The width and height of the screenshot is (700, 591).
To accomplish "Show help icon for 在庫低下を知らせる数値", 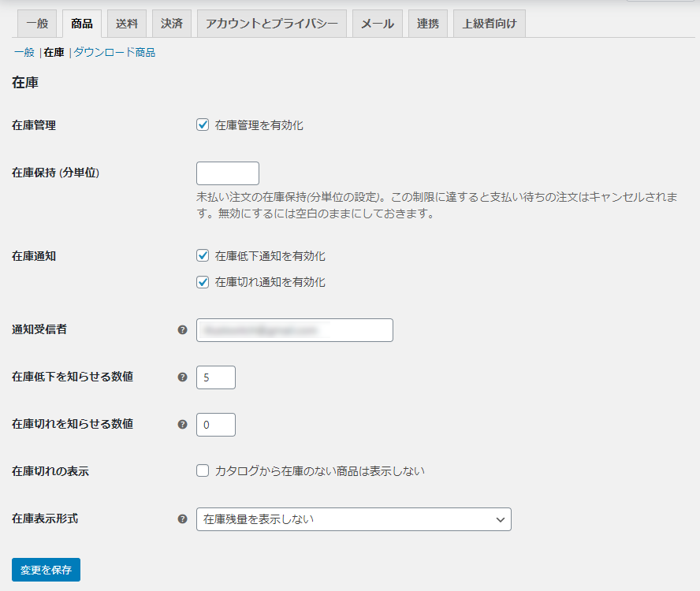I will pos(182,377).
